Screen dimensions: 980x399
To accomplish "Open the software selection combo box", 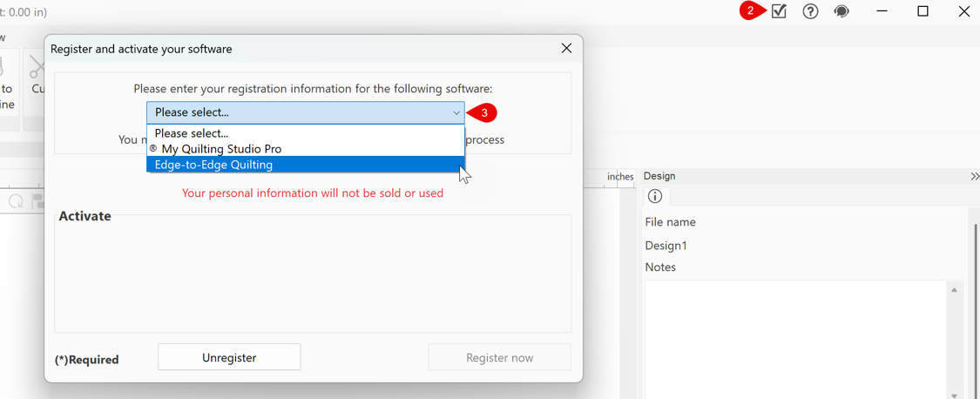I will [x=306, y=112].
